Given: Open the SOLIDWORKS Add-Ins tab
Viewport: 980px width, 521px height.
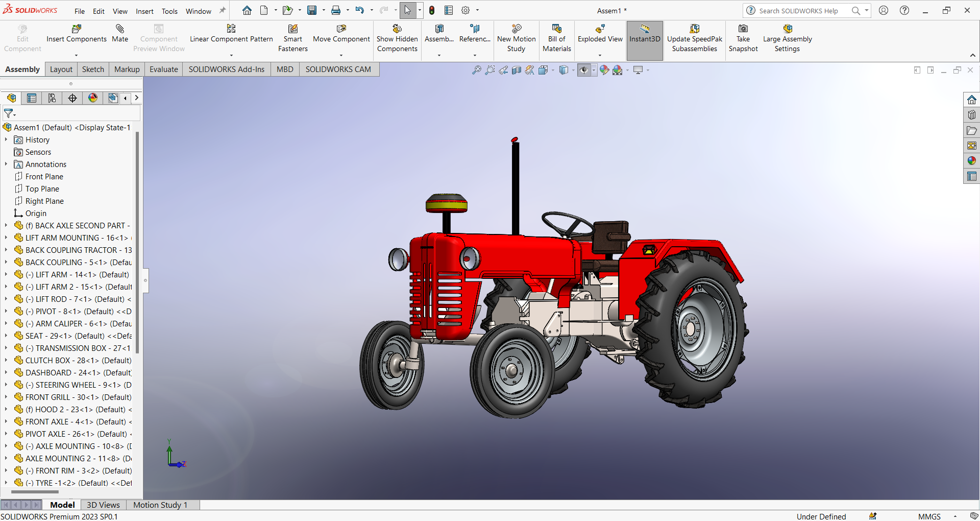Looking at the screenshot, I should pyautogui.click(x=227, y=69).
